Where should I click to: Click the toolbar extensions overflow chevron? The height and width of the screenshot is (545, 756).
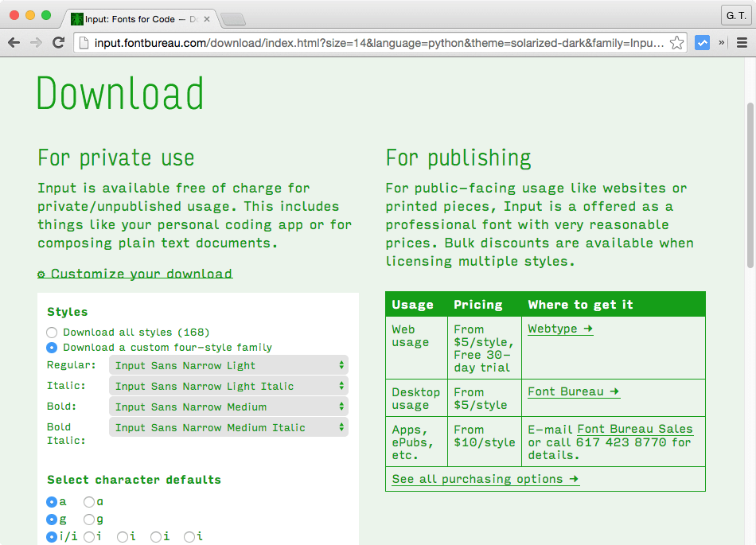721,43
